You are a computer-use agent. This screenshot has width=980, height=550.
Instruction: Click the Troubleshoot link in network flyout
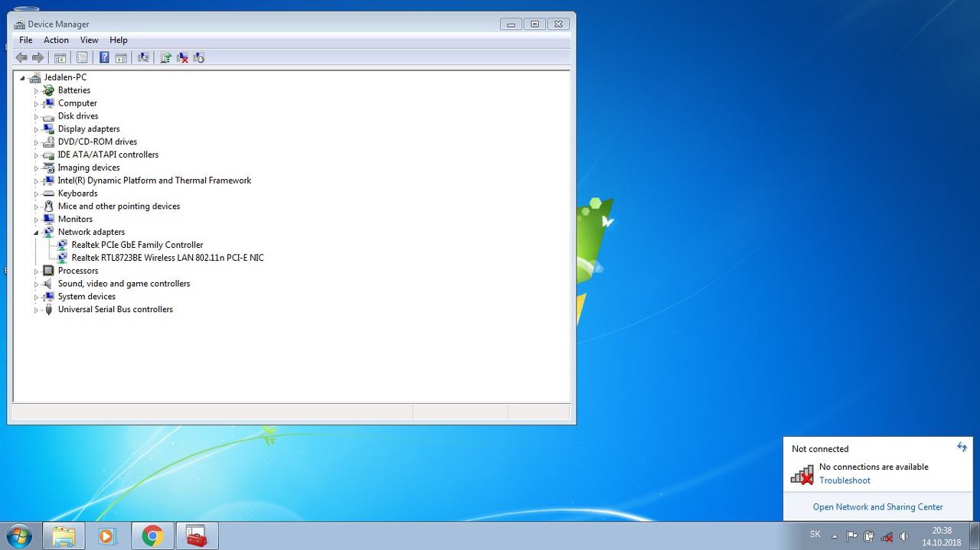pyautogui.click(x=844, y=480)
